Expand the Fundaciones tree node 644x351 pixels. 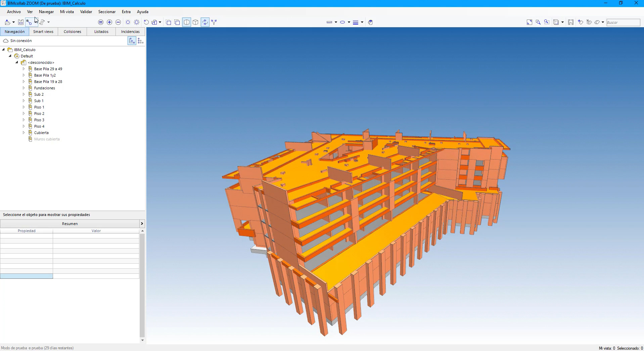tap(24, 88)
